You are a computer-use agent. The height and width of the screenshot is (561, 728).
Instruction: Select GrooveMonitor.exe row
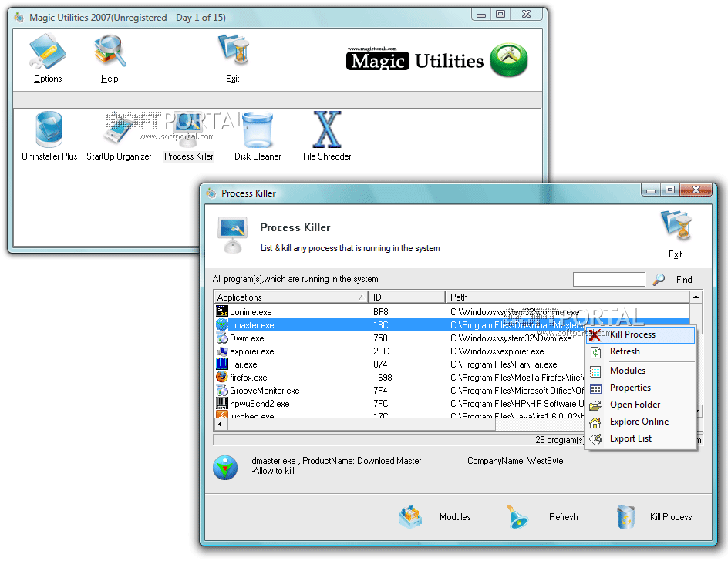pyautogui.click(x=400, y=390)
